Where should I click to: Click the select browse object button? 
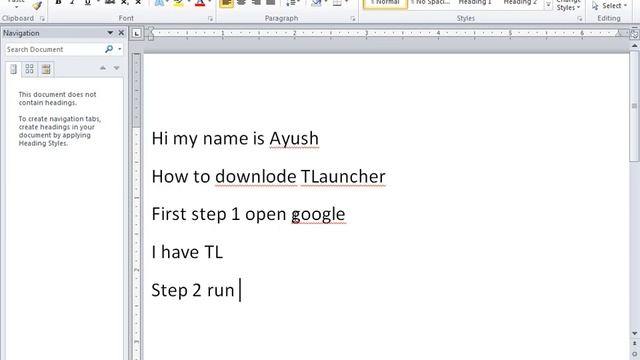pyautogui.click(x=635, y=354)
